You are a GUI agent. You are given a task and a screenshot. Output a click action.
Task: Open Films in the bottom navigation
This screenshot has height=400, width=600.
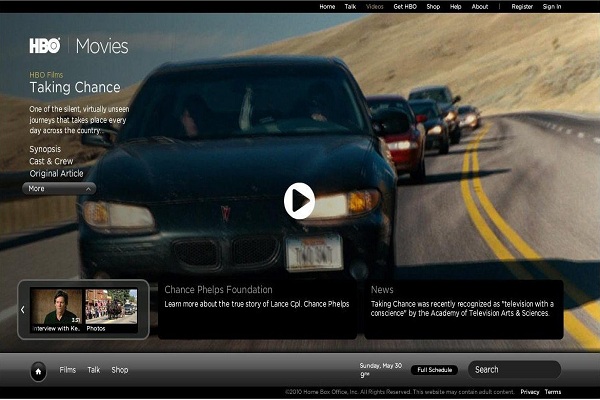[x=68, y=370]
